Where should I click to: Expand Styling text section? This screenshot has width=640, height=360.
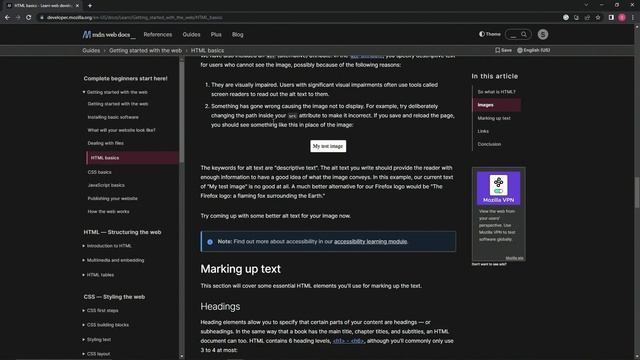coord(97,340)
